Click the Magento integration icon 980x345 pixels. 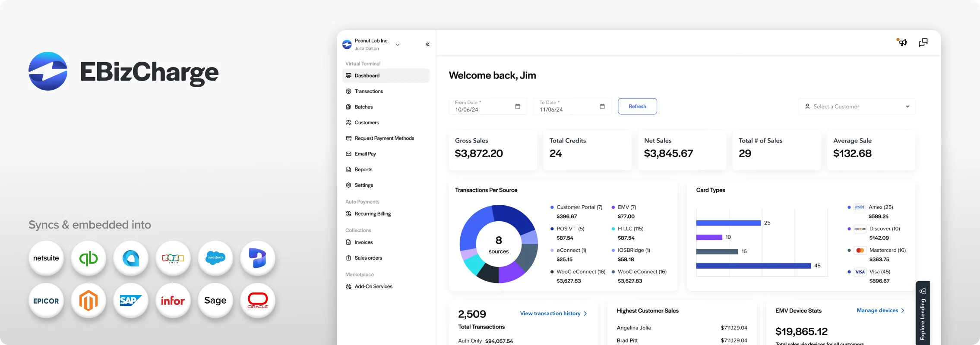89,301
